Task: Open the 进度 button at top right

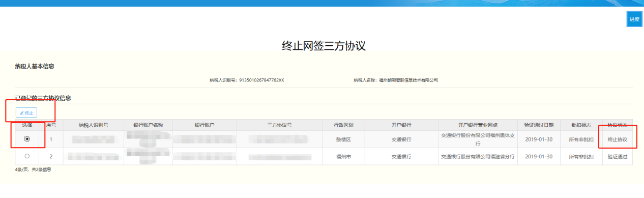Action: 634,19
